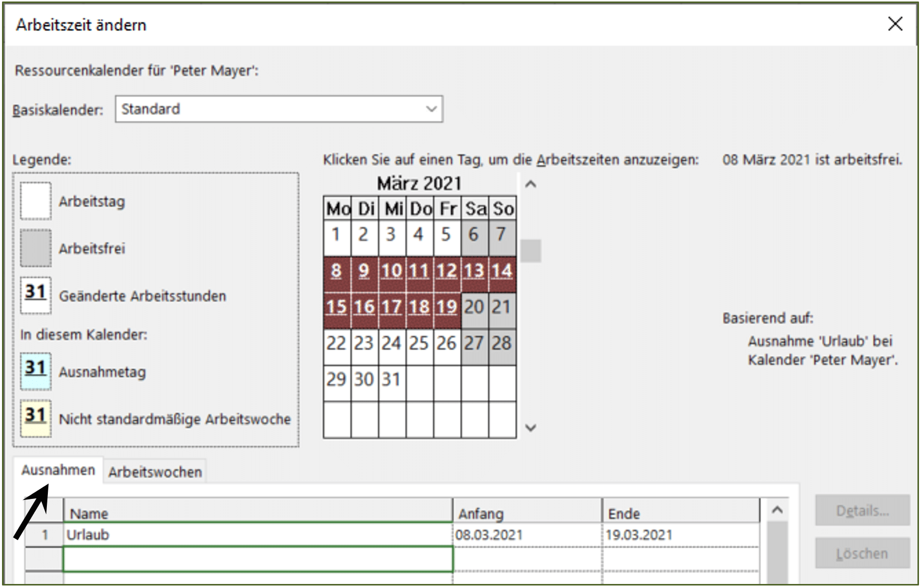Select row header 1 of exceptions table
The height and width of the screenshot is (588, 921).
(x=44, y=535)
